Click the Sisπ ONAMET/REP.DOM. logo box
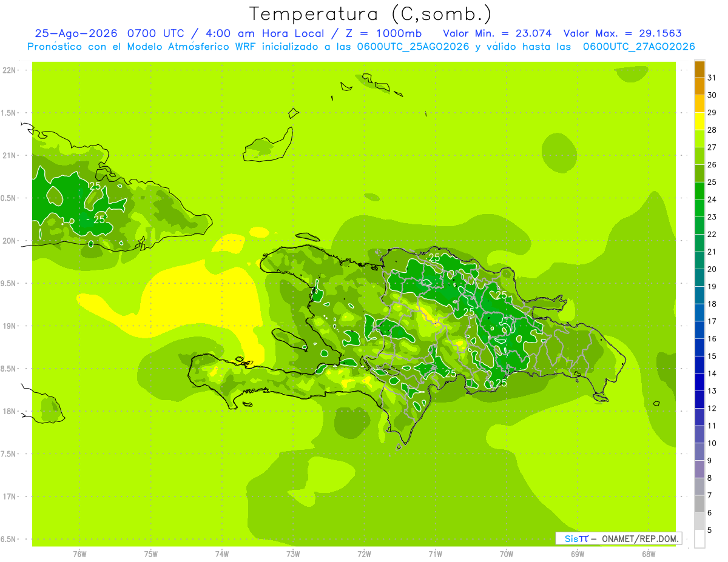The width and height of the screenshot is (728, 562). [x=618, y=538]
